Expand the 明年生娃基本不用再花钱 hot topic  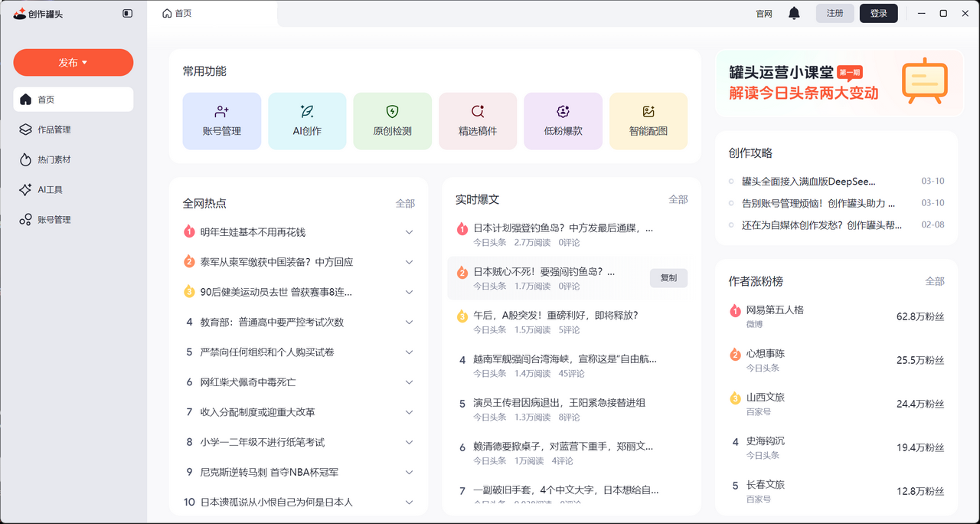(409, 231)
